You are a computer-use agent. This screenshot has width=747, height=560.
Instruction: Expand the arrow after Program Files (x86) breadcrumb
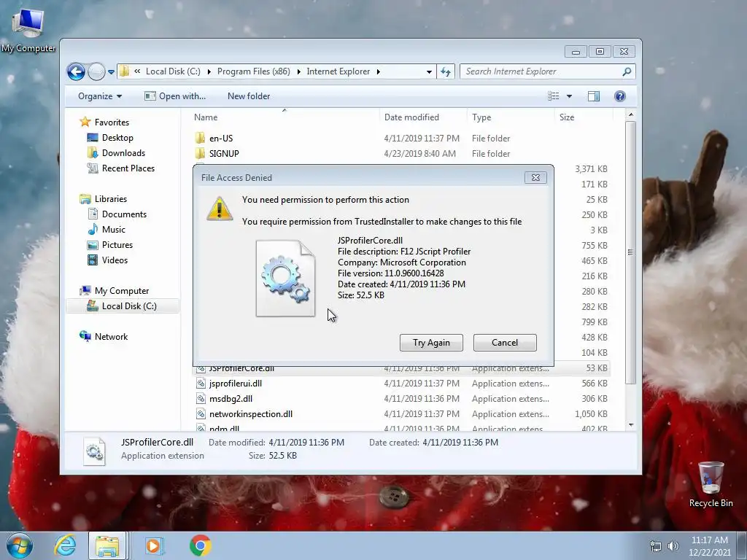point(298,72)
